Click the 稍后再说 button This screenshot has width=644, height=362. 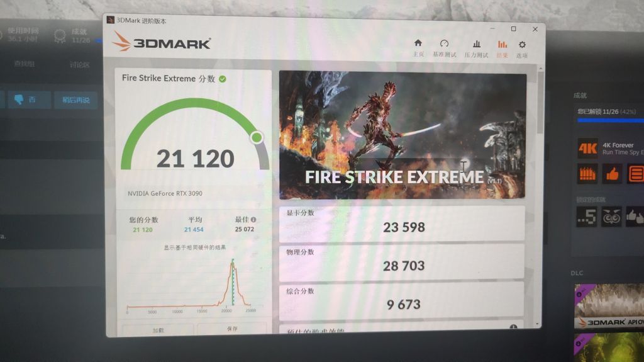point(76,100)
